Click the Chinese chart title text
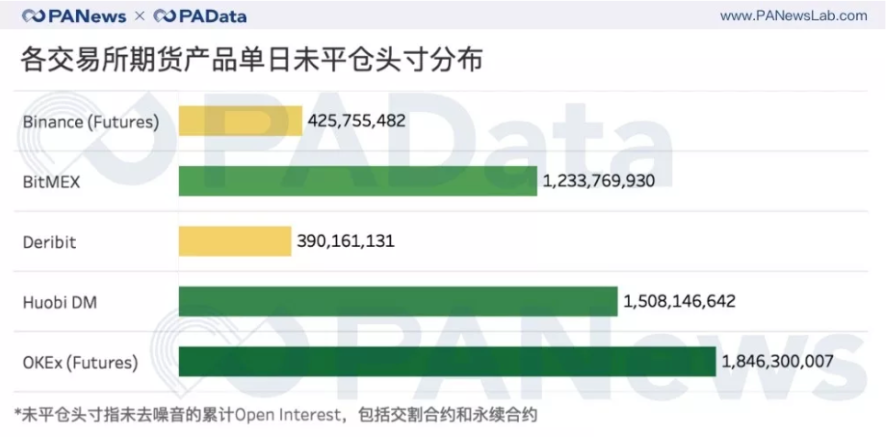 click(253, 60)
